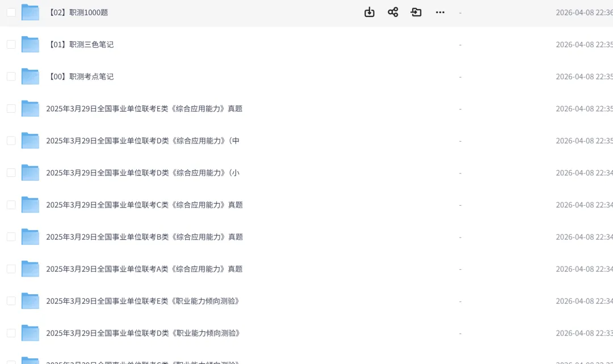Select the 【01】职测三色笔记 checkbox
The image size is (613, 364).
[x=11, y=44]
